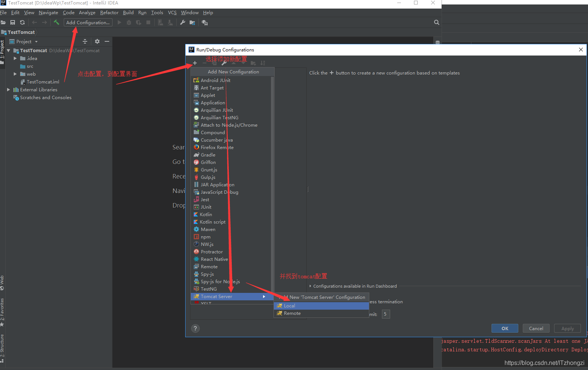Click the Sort Configurations alphabetically icon
588x370 pixels.
tap(263, 63)
